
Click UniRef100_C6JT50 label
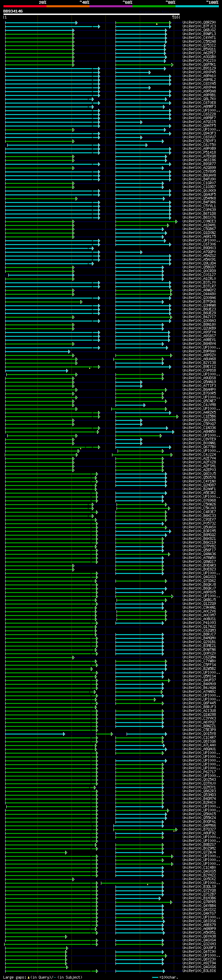[199, 145]
